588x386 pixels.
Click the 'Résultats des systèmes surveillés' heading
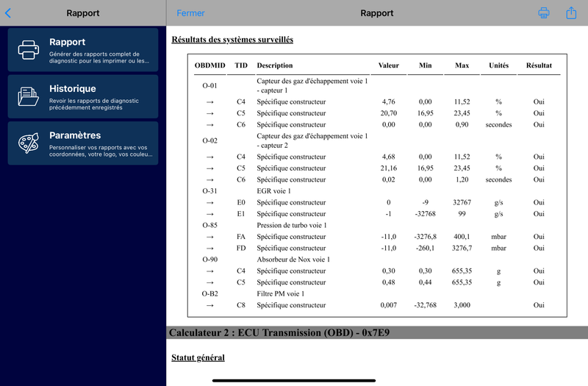(x=232, y=40)
